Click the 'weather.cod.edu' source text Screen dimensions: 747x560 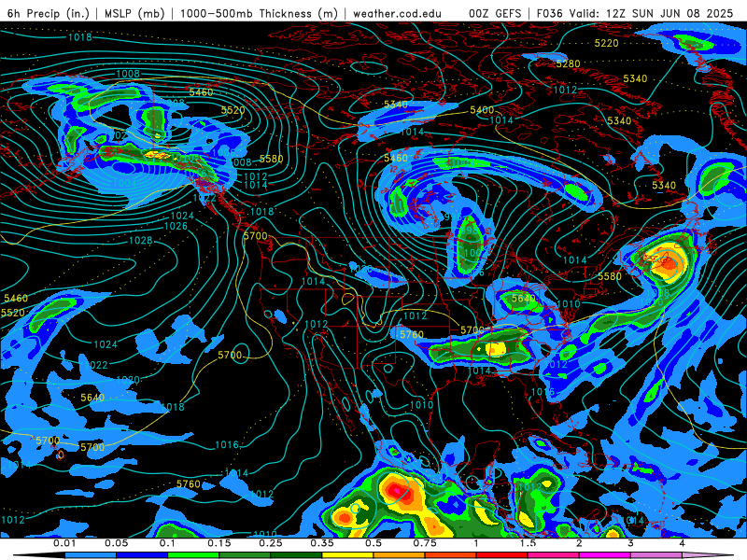pos(397,13)
